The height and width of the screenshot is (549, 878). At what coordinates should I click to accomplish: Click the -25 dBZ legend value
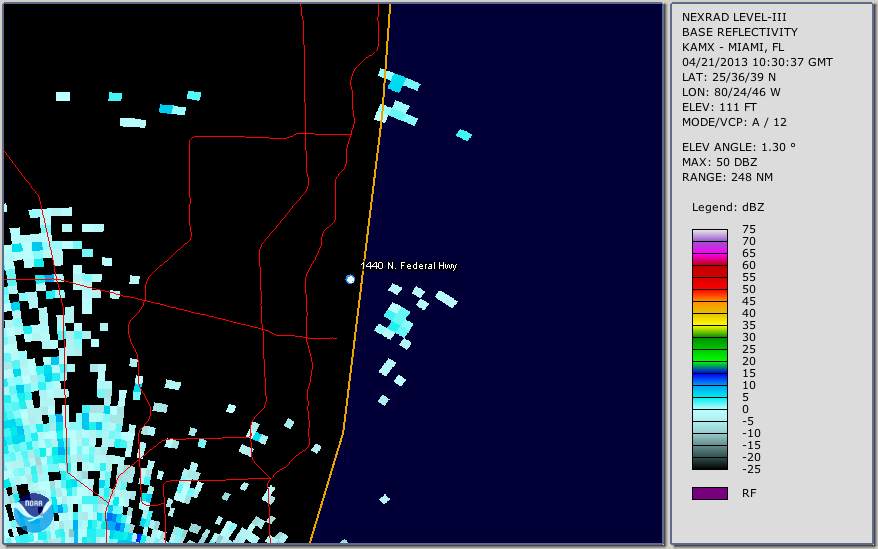click(751, 469)
